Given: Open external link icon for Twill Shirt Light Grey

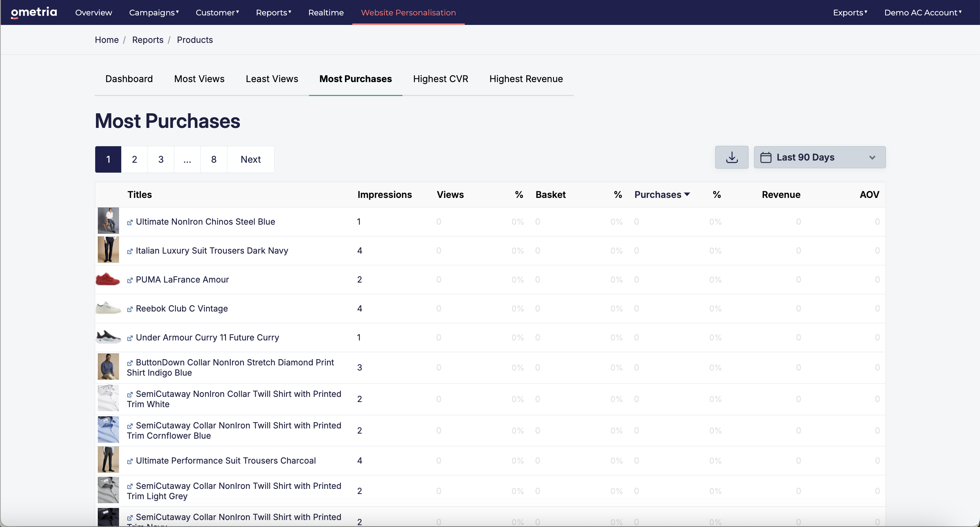Looking at the screenshot, I should [130, 487].
